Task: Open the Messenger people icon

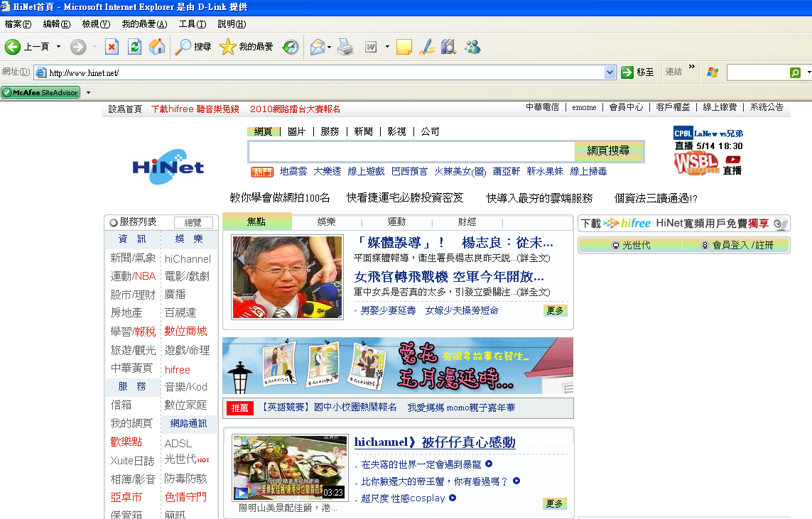Action: [472, 47]
